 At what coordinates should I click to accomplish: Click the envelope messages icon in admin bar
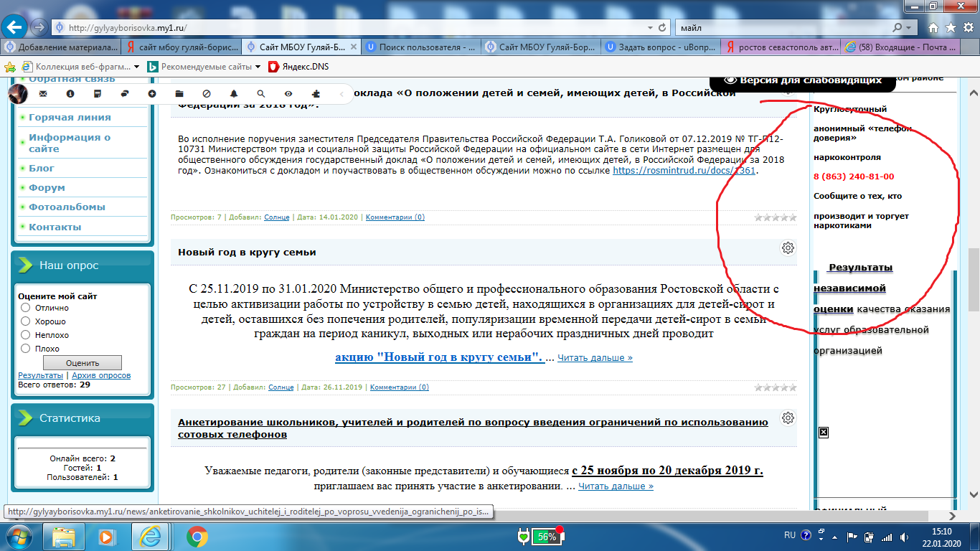pos(43,94)
